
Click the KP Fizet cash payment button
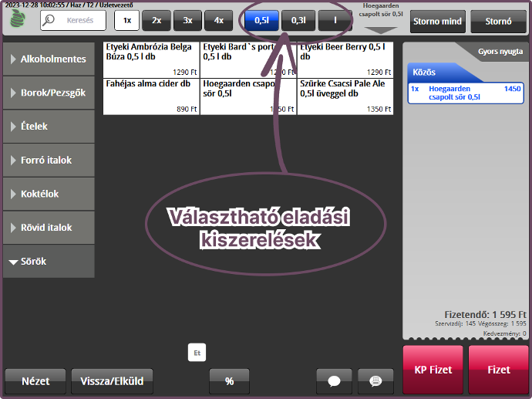[x=433, y=370]
